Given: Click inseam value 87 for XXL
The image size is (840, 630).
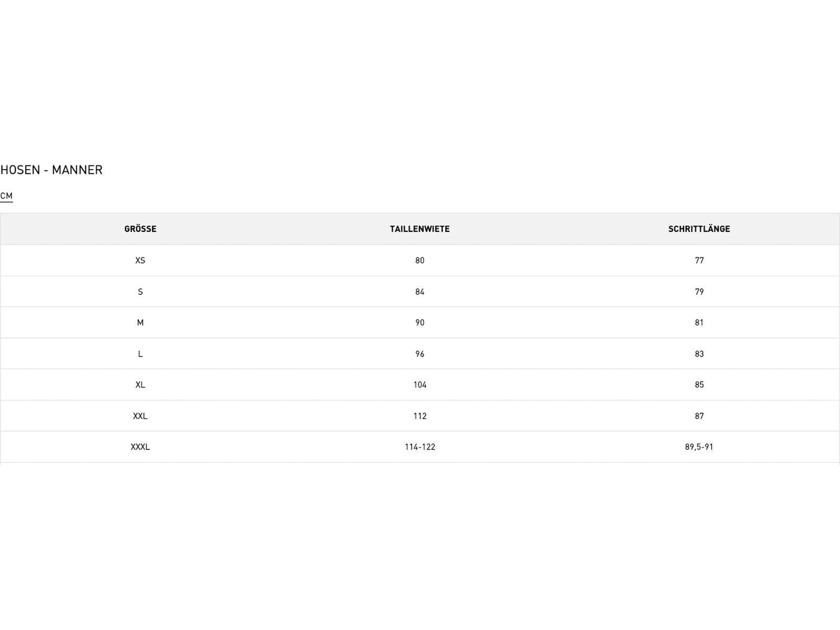Looking at the screenshot, I should (x=699, y=416).
